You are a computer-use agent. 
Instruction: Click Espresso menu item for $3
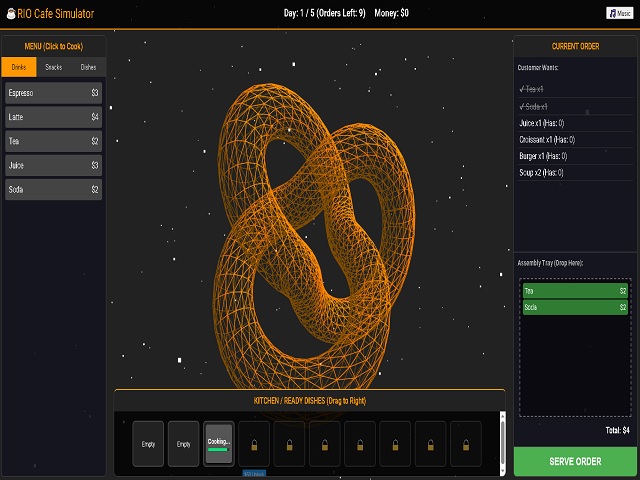tap(54, 93)
